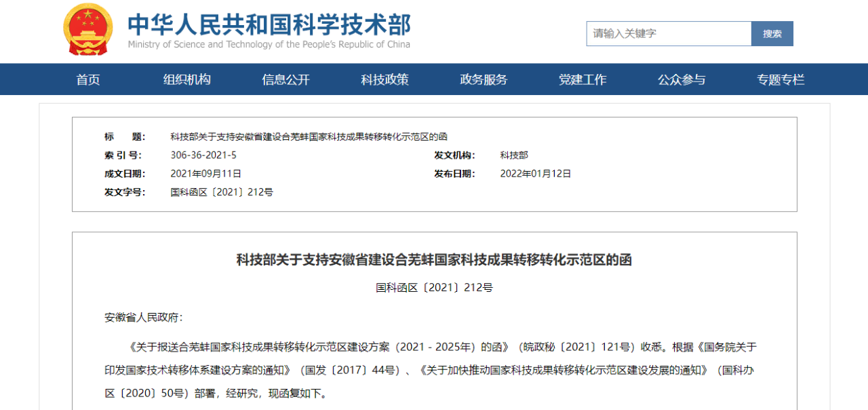Open the 首页 home menu

88,79
